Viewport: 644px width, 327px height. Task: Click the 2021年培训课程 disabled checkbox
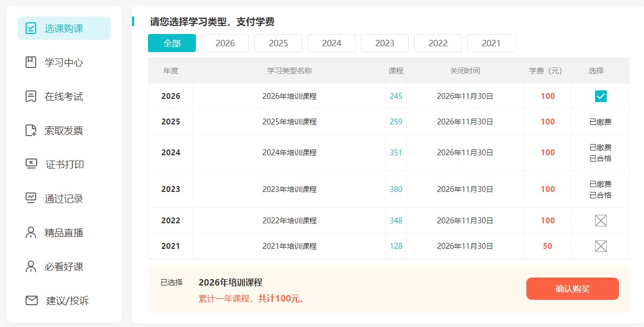click(x=601, y=246)
